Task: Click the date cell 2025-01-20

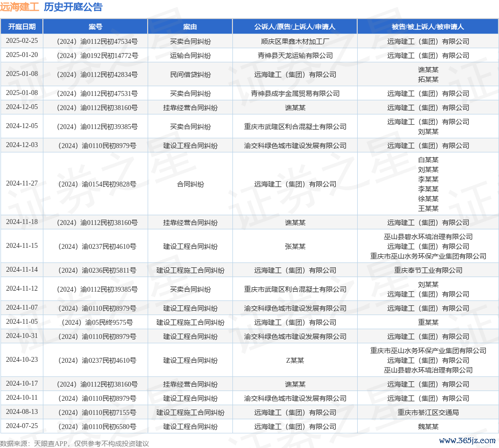Action: point(21,55)
